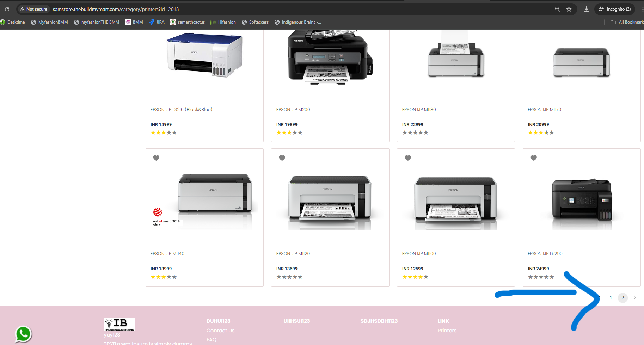The width and height of the screenshot is (644, 345).
Task: Open the Desktime bookmark
Action: 13,22
